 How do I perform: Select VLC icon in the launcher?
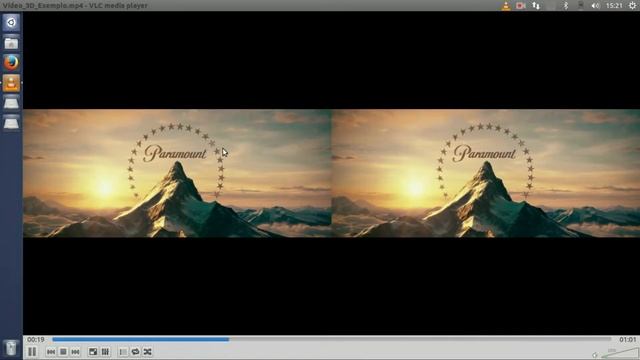[11, 83]
